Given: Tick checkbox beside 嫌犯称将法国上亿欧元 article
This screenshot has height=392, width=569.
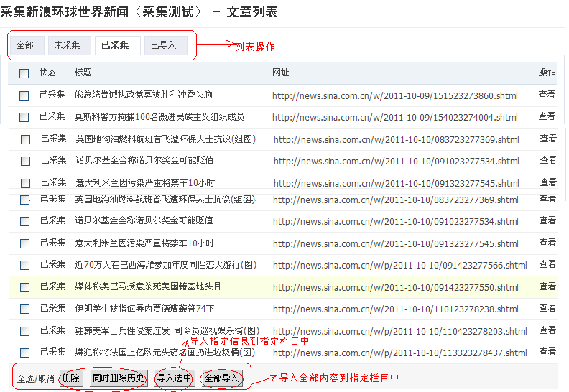Looking at the screenshot, I should pyautogui.click(x=25, y=353).
